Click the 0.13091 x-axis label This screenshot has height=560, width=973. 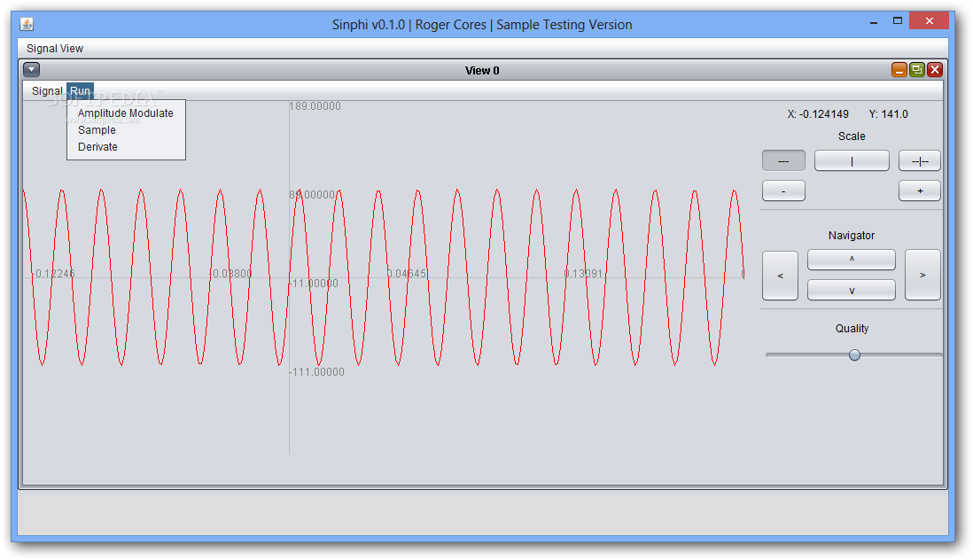point(583,274)
